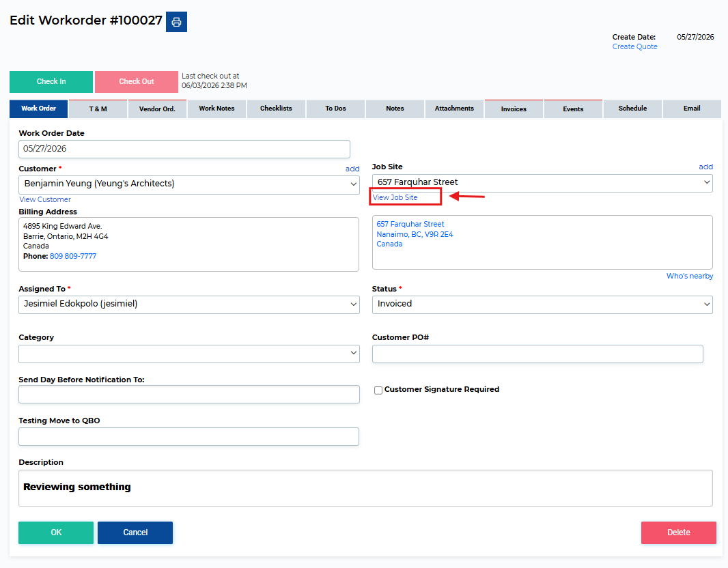Viewport: 728px width, 568px height.
Task: Switch to the T & M tab
Action: click(x=98, y=109)
